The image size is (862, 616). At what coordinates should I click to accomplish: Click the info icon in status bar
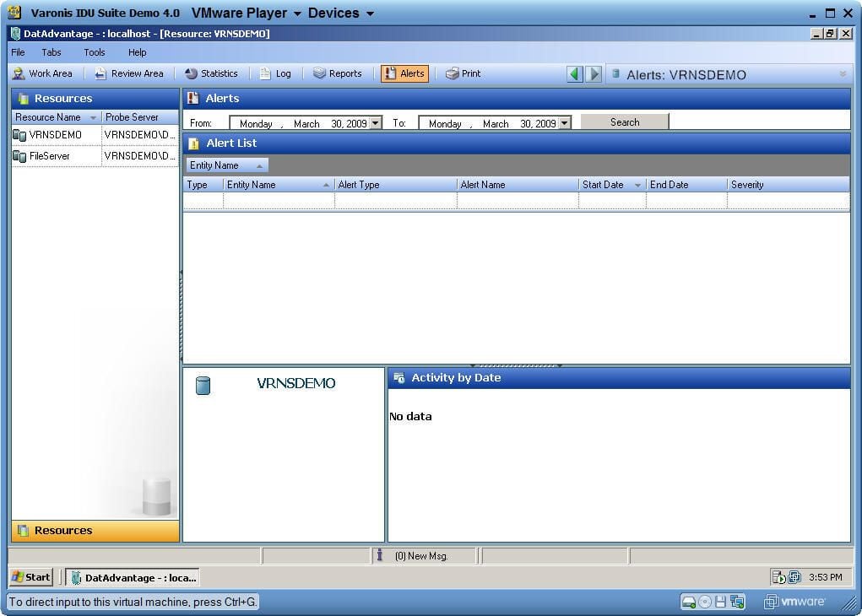[379, 555]
